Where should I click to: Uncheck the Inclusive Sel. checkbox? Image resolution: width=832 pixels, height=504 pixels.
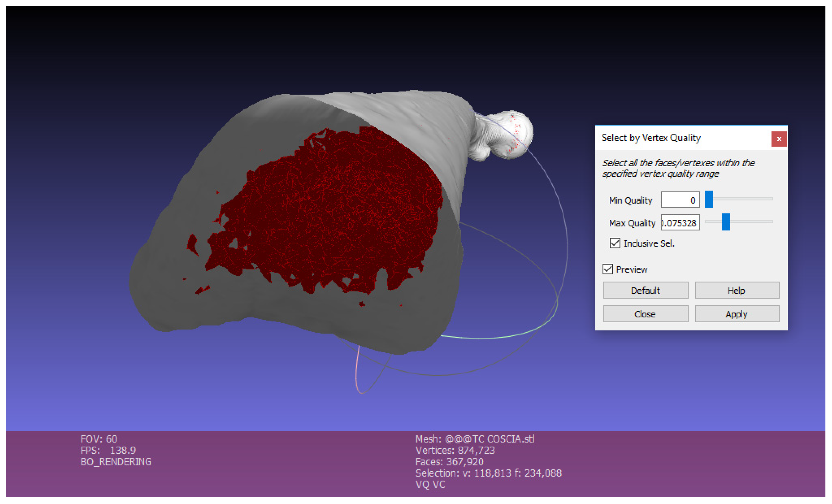(615, 243)
